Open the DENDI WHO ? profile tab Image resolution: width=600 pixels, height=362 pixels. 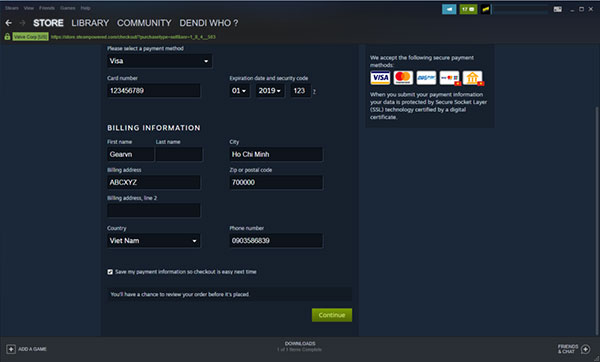209,23
